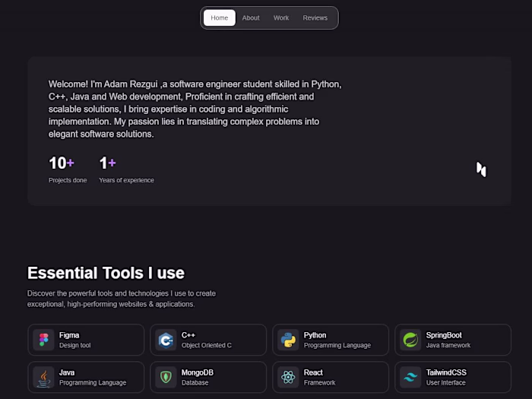The height and width of the screenshot is (399, 532).
Task: Click the Python logo icon
Action: coord(288,340)
